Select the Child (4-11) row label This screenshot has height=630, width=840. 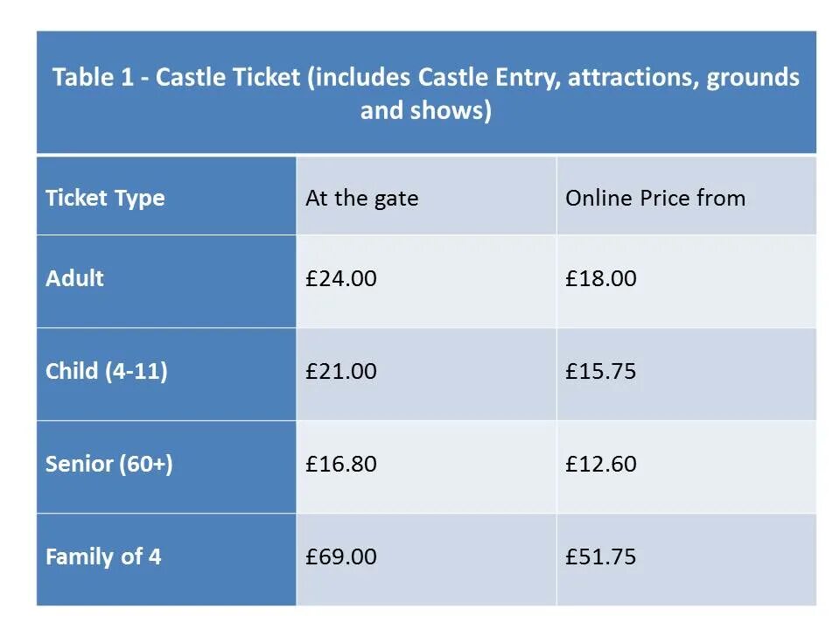coord(106,371)
